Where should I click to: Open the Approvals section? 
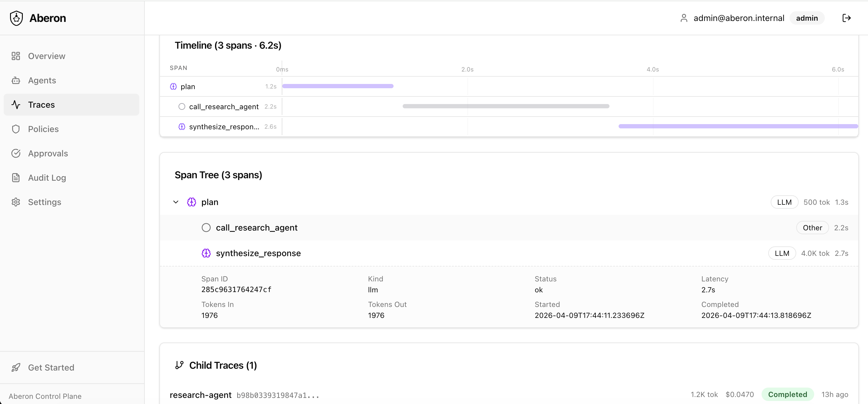[x=48, y=153]
